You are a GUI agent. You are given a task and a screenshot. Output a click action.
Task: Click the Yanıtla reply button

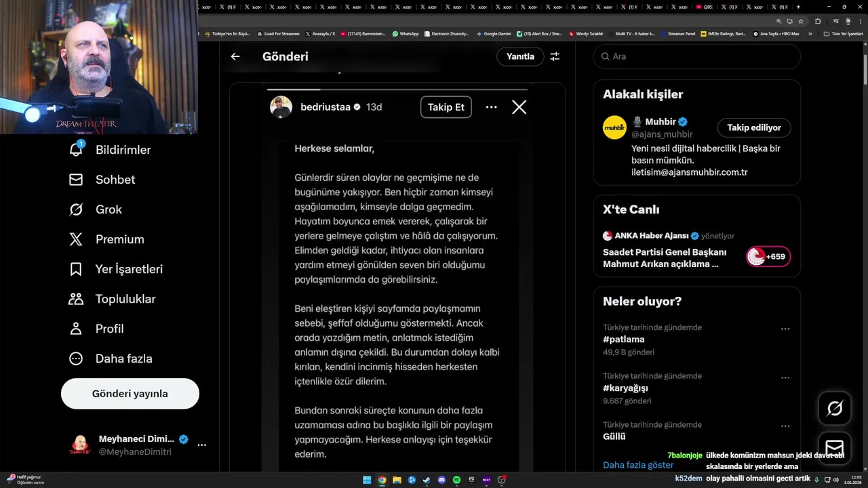tap(520, 57)
